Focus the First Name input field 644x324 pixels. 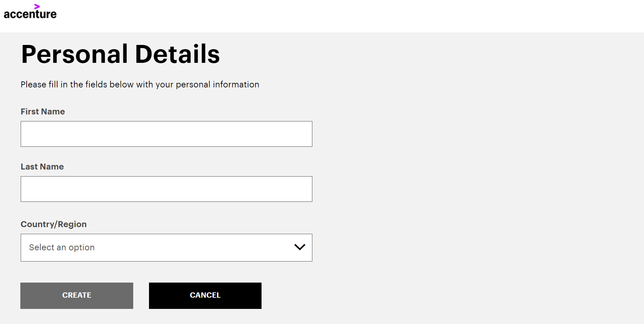tap(166, 134)
